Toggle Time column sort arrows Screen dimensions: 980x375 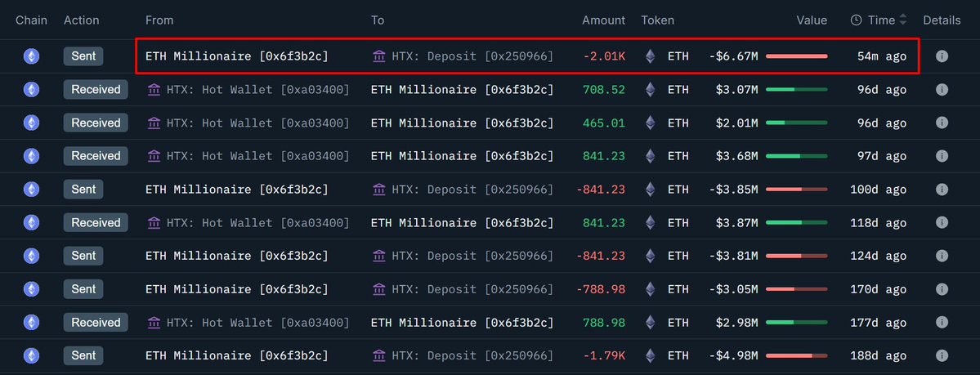click(x=902, y=20)
